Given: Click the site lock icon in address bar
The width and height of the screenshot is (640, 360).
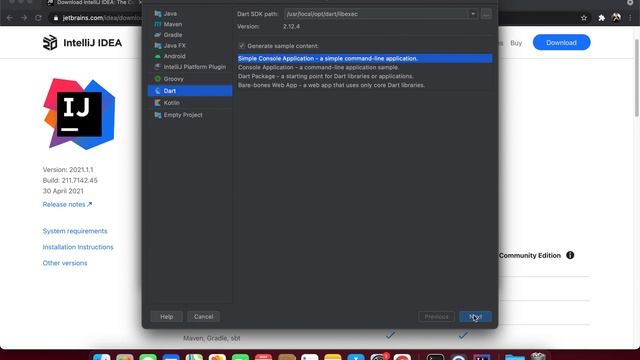Looking at the screenshot, I should pos(56,18).
